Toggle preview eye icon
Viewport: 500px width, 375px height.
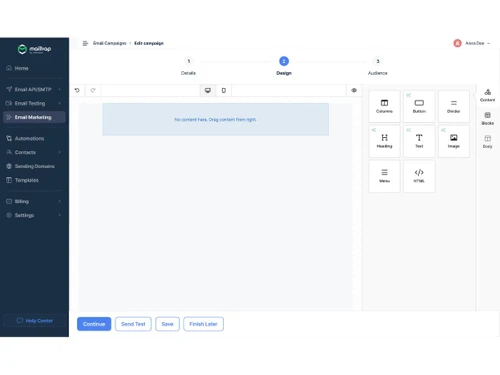354,90
